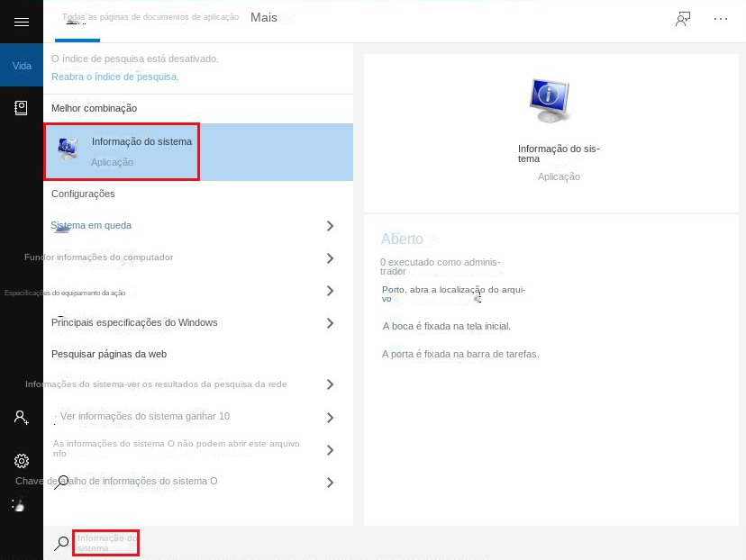The width and height of the screenshot is (746, 560).
Task: Open the hamburger navigation menu
Action: pyautogui.click(x=22, y=22)
